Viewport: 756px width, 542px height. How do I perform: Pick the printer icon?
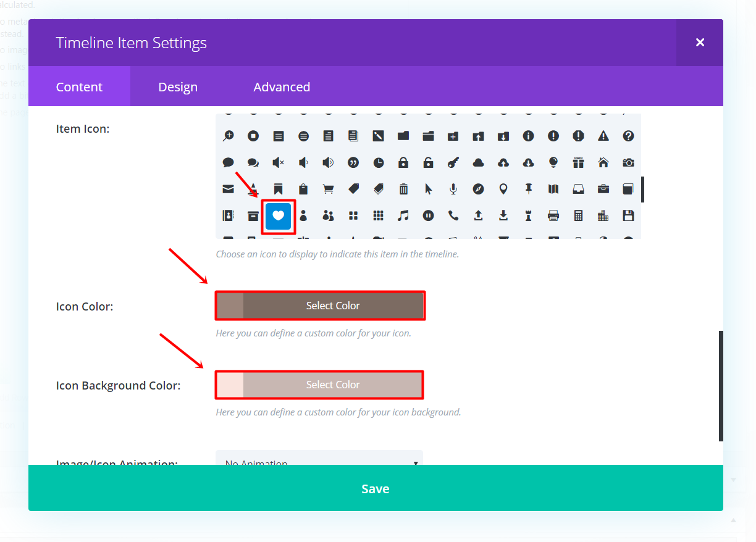pos(553,215)
